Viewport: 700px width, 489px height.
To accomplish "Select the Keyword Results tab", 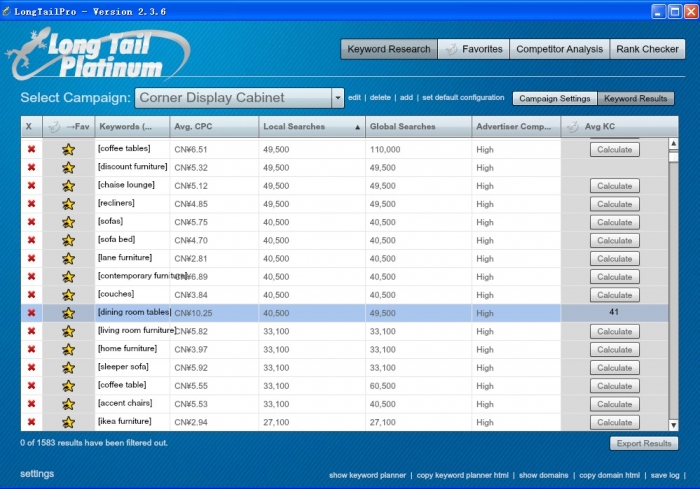I will 636,98.
